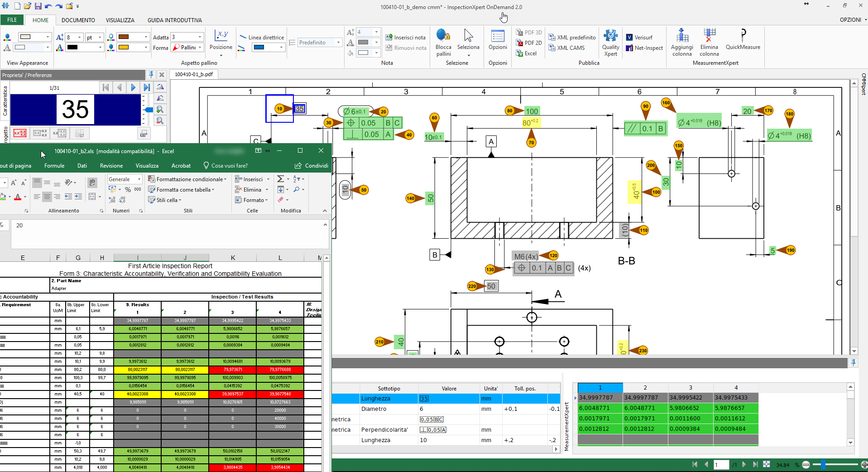Click Formattazione condizionale button
The image size is (868, 472).
pyautogui.click(x=187, y=179)
